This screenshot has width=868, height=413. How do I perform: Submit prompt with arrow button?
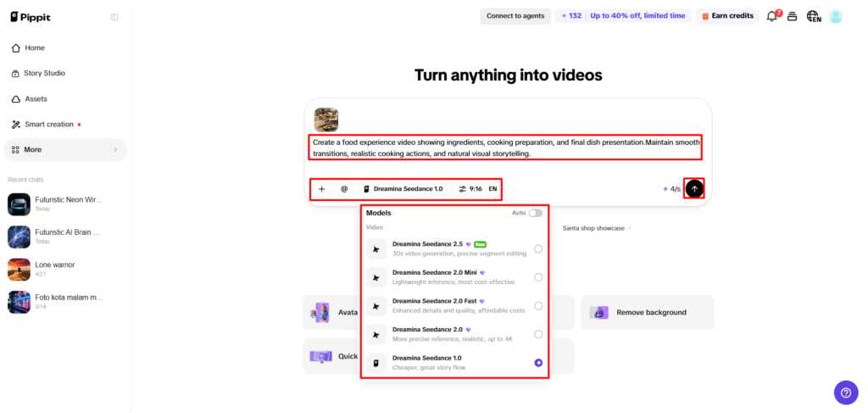694,189
